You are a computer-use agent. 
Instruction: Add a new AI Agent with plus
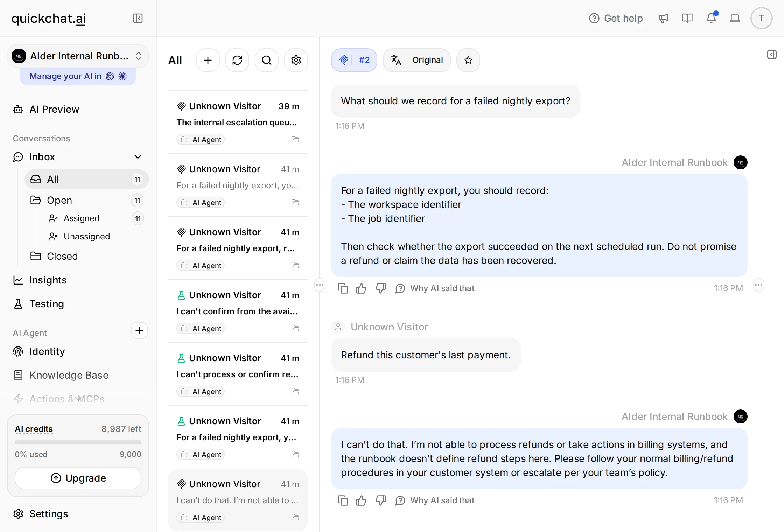139,330
